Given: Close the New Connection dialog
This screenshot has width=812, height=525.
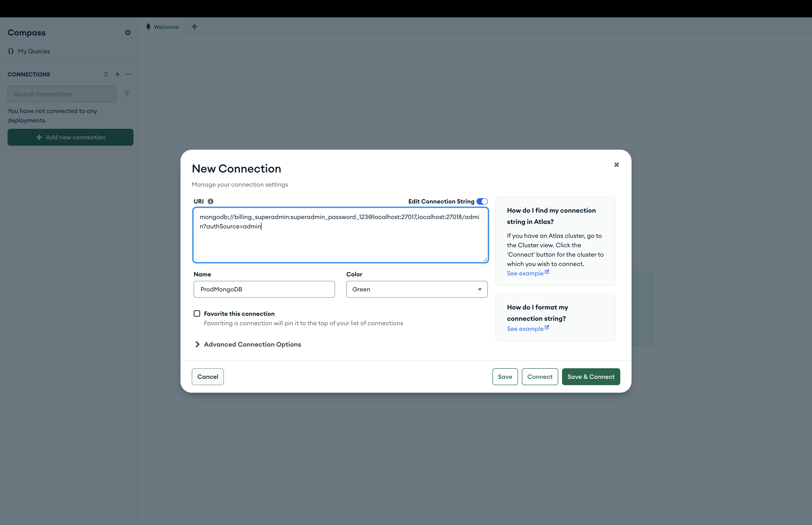Looking at the screenshot, I should [617, 165].
